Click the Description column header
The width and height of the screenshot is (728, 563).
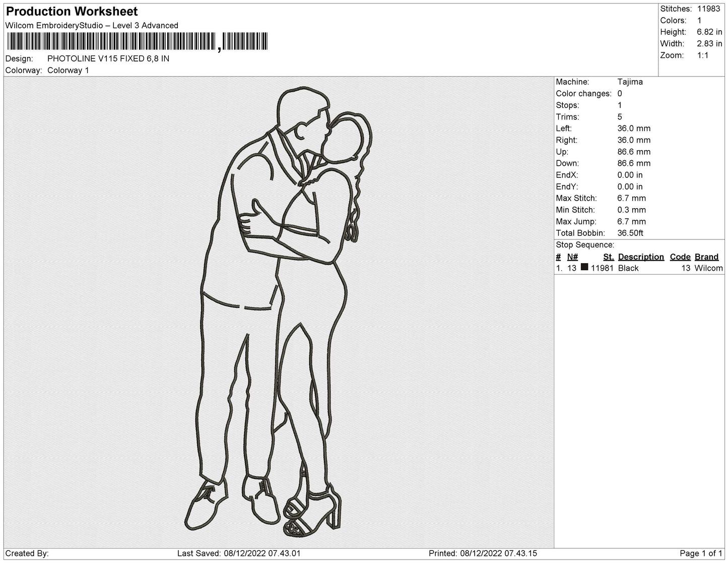pyautogui.click(x=641, y=257)
